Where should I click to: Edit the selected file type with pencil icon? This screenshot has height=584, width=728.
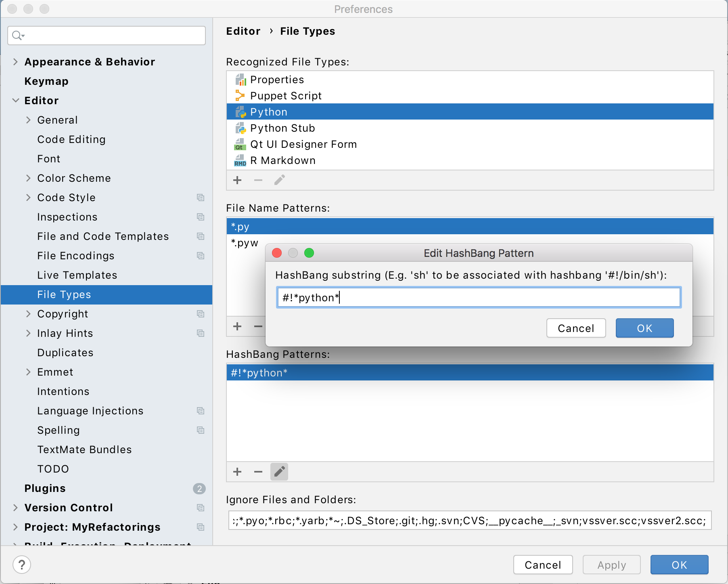click(x=279, y=180)
